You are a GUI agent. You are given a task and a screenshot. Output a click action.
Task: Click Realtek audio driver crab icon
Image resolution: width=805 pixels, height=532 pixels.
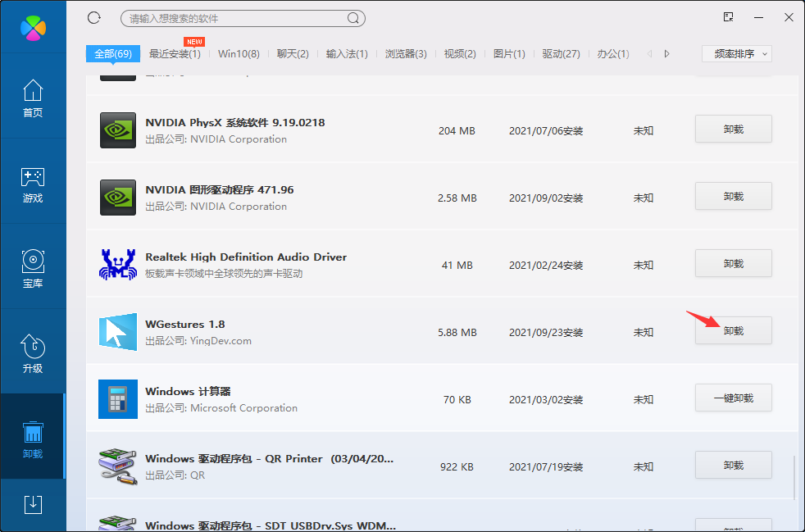coord(117,265)
